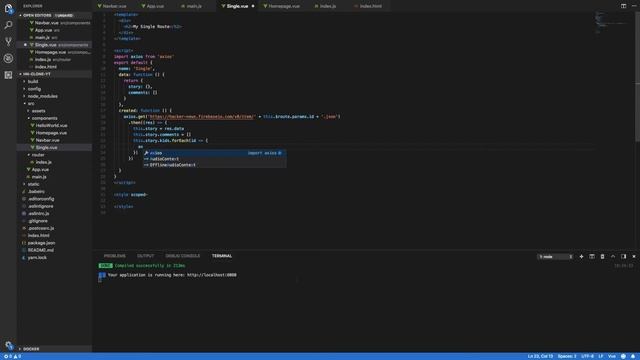Change indentation via Spaces: 2
Viewport: 640px width, 360px height.
[567, 356]
